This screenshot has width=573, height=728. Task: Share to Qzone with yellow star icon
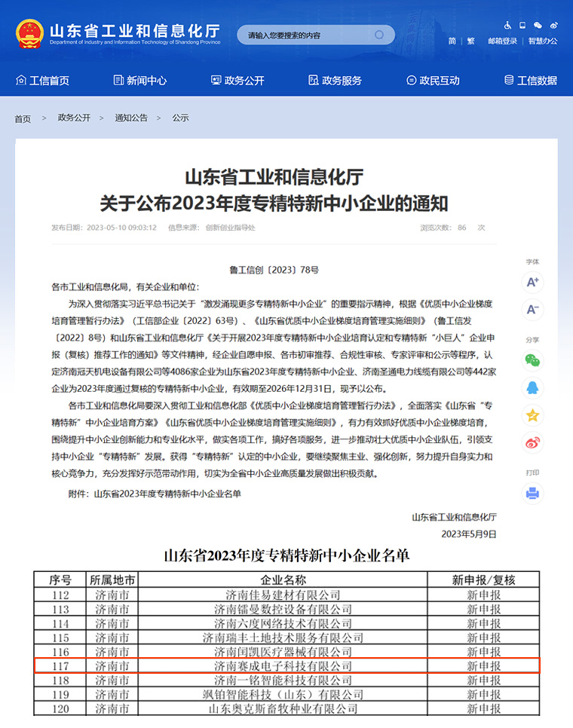[533, 414]
